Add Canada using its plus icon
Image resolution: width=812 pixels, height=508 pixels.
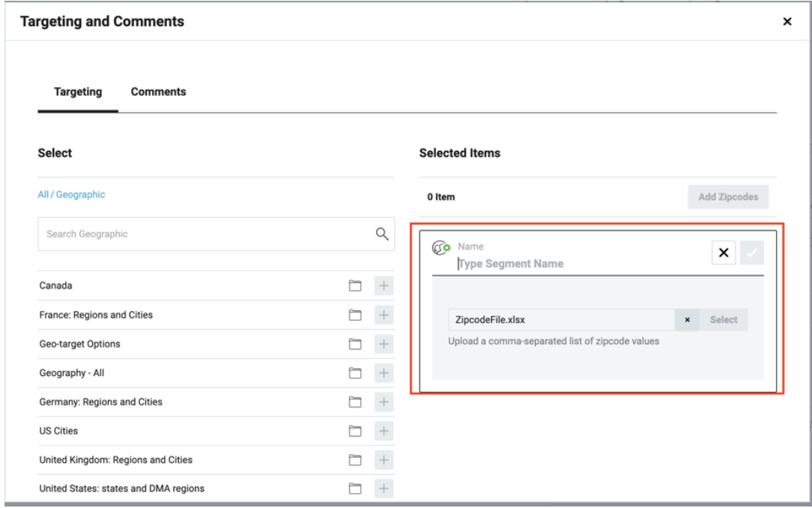384,285
